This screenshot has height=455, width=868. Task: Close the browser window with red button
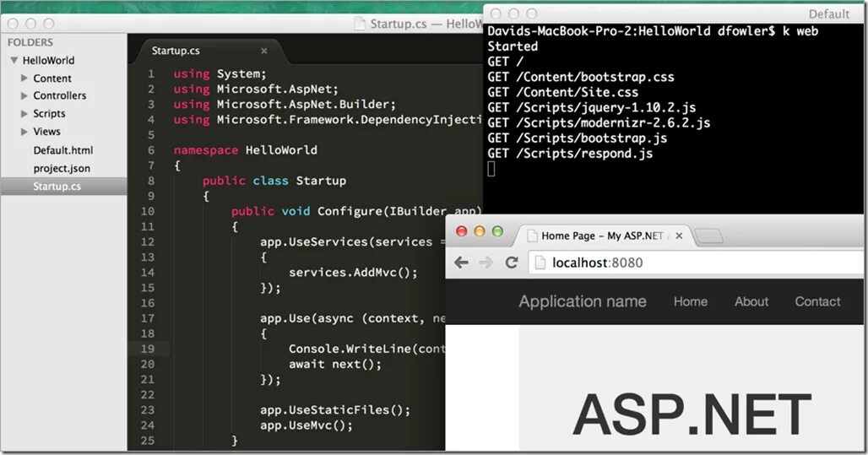pos(461,231)
